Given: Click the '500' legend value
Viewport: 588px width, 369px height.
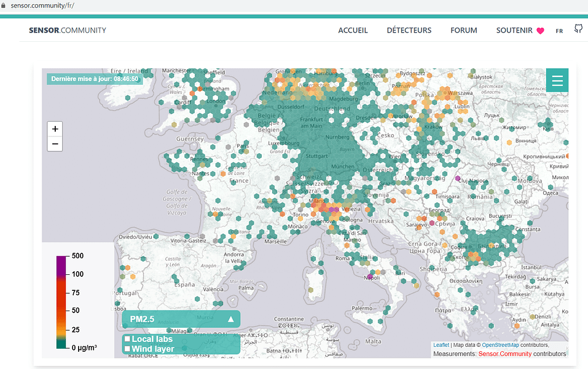Looking at the screenshot, I should click(77, 256).
